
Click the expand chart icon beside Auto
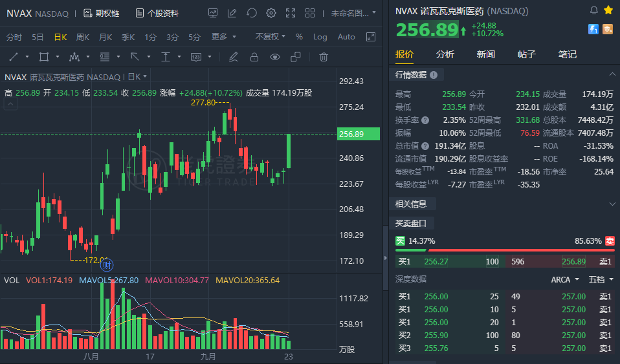(x=371, y=37)
